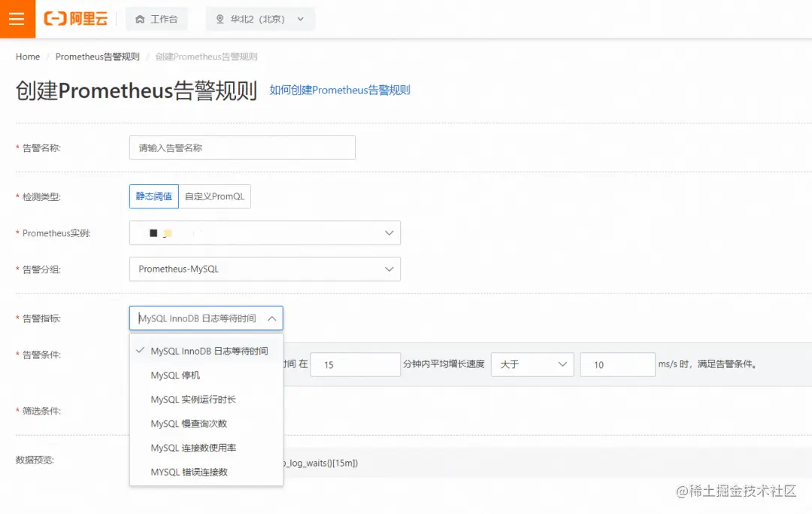Choose MySQL InnoDB 日志等待时间 option
Image resolution: width=812 pixels, height=514 pixels.
tap(206, 351)
